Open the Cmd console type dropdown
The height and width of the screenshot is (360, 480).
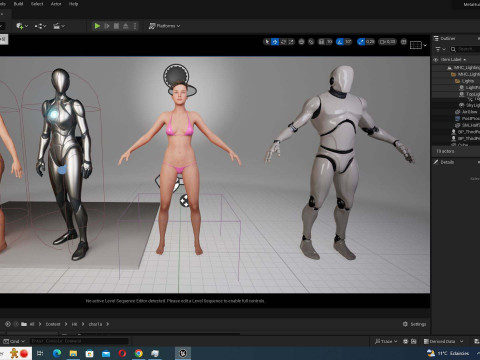pyautogui.click(x=14, y=341)
